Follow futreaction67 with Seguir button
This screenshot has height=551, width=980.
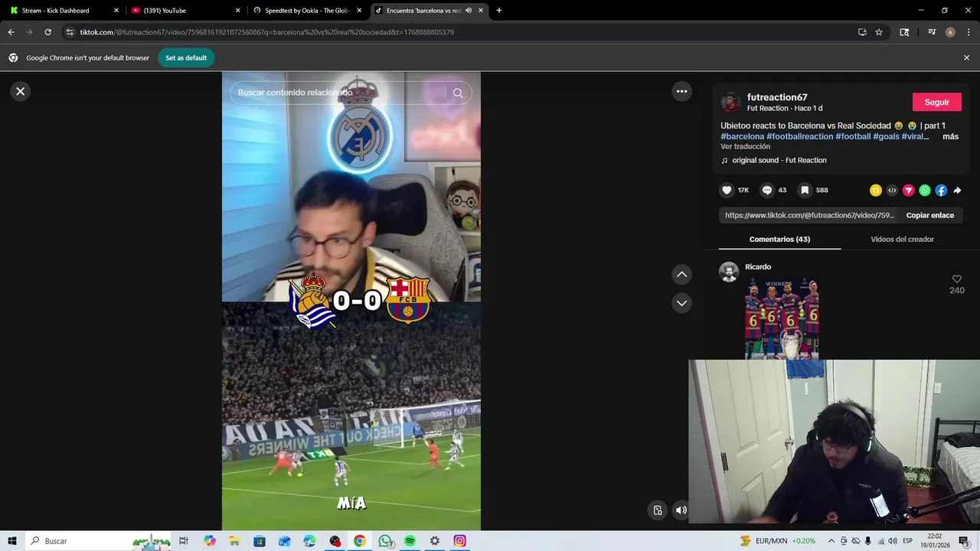(x=936, y=102)
